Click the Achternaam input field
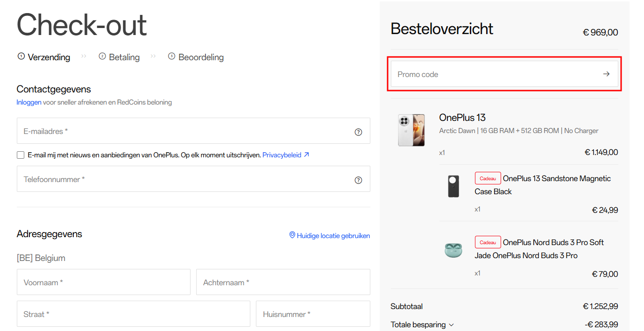 283,282
